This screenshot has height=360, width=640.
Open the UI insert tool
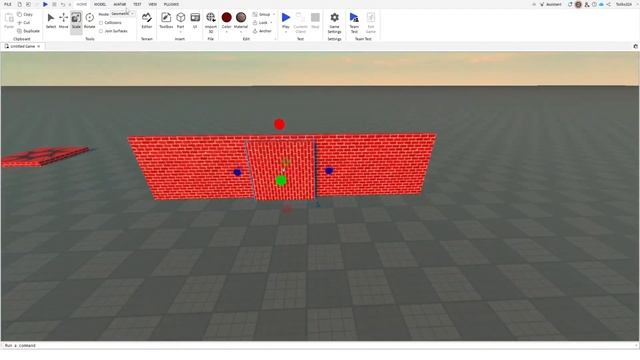click(x=195, y=20)
